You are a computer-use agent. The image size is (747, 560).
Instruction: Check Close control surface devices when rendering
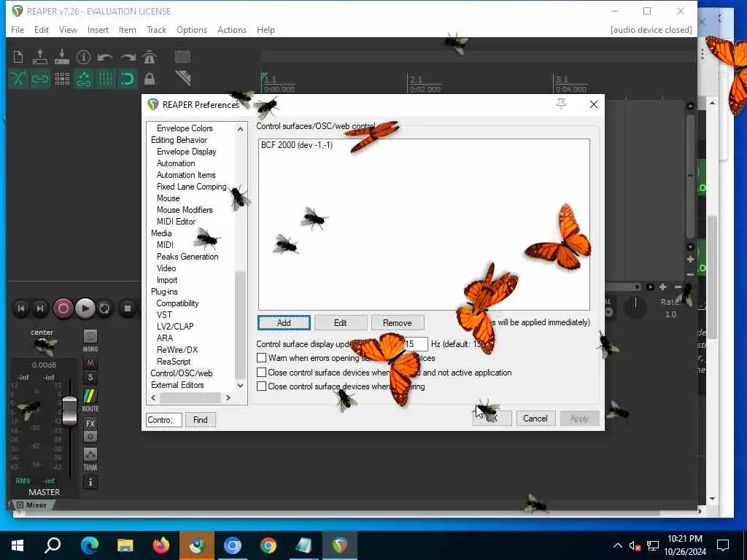click(262, 386)
